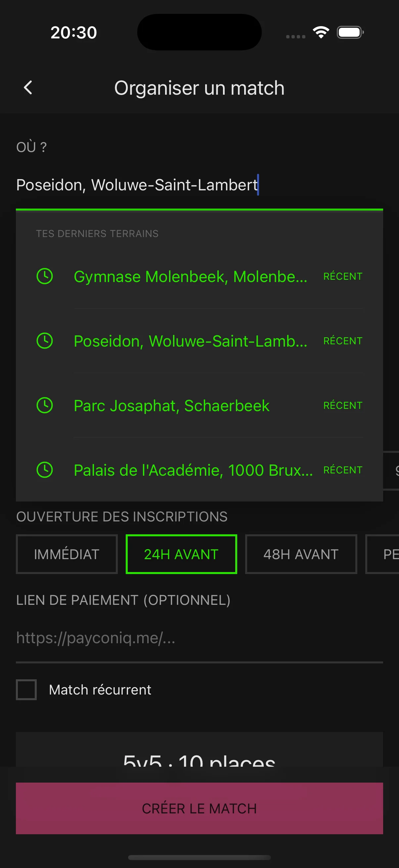Adjust the 5v5 : 10 places selector
Viewport: 399px width, 868px height.
coord(199,760)
